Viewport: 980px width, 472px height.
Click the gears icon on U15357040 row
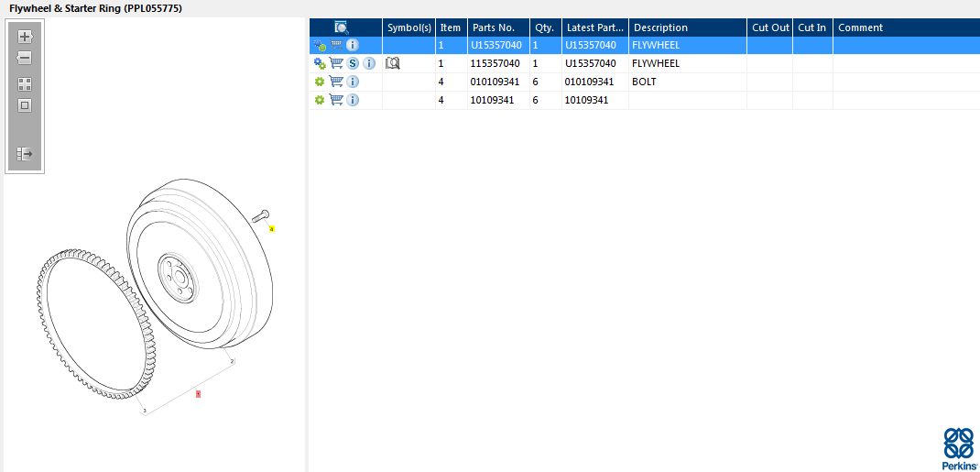[320, 45]
